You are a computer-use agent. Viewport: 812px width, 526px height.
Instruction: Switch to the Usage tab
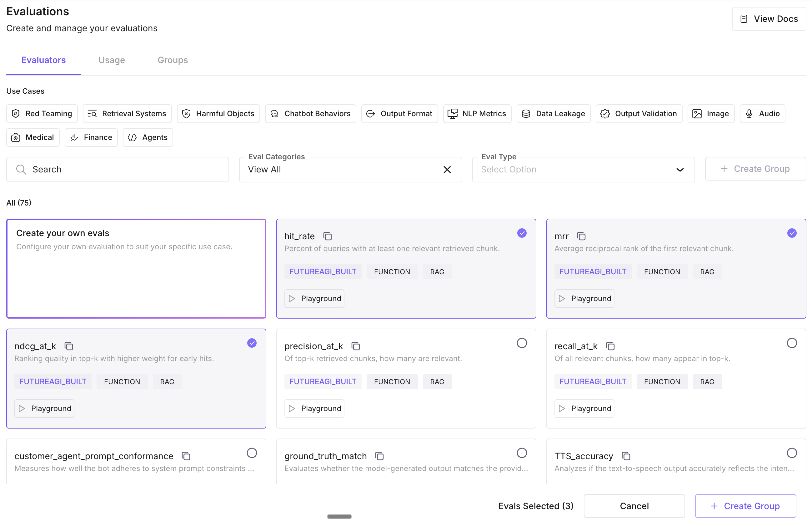click(112, 60)
